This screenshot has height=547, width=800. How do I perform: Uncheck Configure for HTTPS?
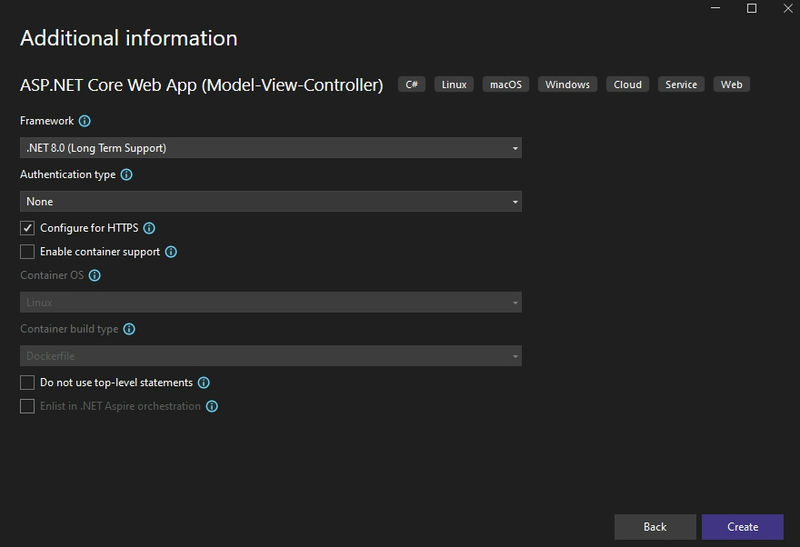tap(28, 228)
